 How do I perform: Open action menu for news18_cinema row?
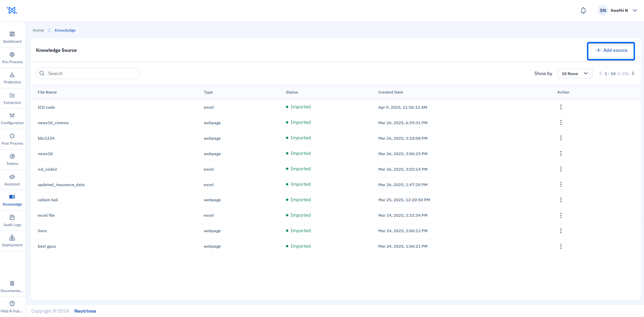point(561,122)
